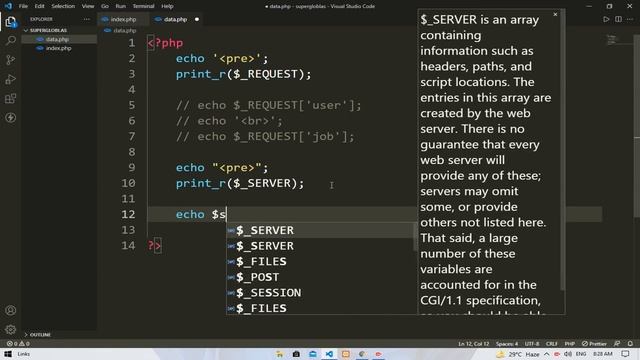
Task: Close the $_SERVER documentation popup
Action: 555,14
